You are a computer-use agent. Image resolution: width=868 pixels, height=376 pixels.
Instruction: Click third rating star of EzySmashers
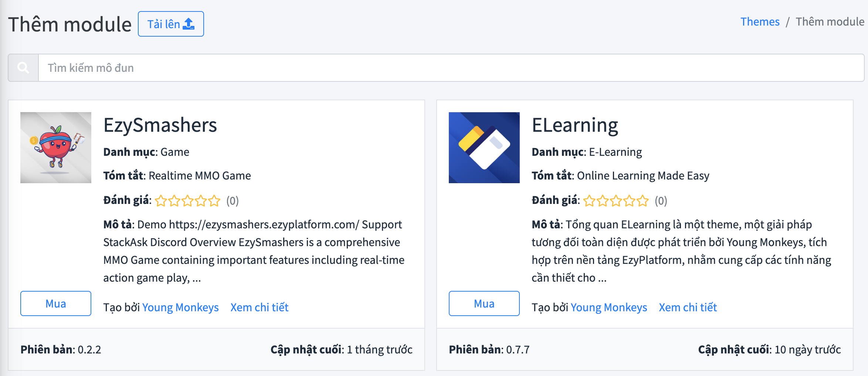coord(187,201)
